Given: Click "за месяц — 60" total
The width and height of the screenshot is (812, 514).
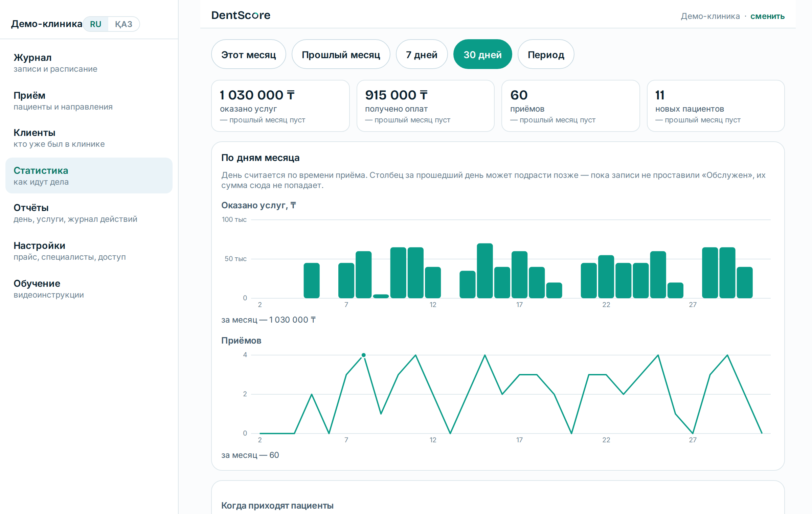Looking at the screenshot, I should point(250,455).
